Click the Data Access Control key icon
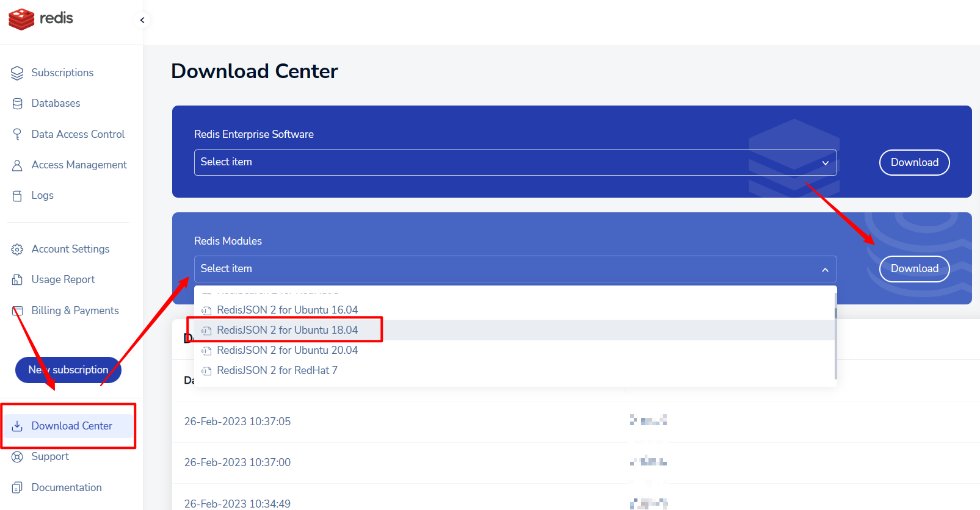Viewport: 980px width, 510px height. (x=17, y=134)
